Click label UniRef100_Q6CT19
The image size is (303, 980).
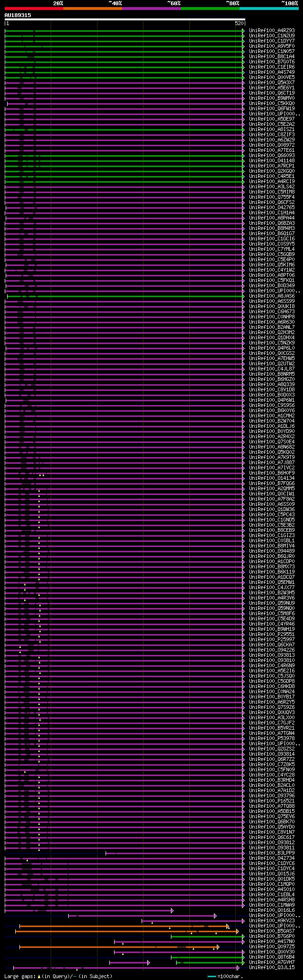[x=272, y=93]
